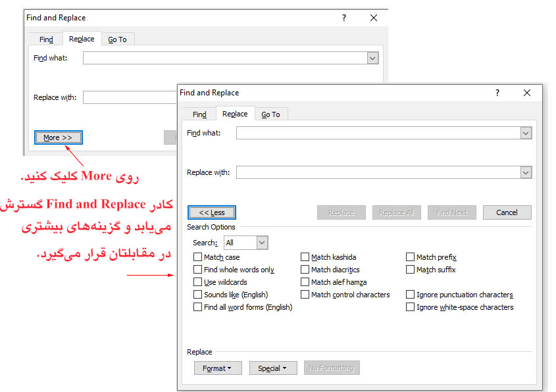Open Replace with dropdown arrow in expanded dialog

click(x=525, y=173)
